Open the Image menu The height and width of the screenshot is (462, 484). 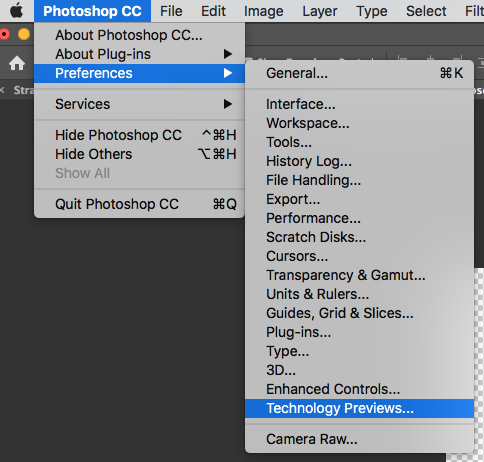point(264,11)
